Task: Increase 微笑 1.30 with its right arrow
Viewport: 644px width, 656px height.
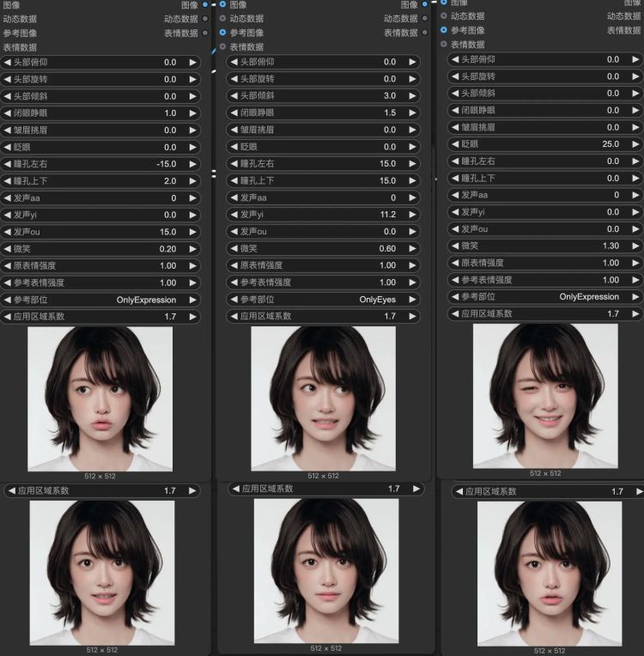Action: (635, 246)
